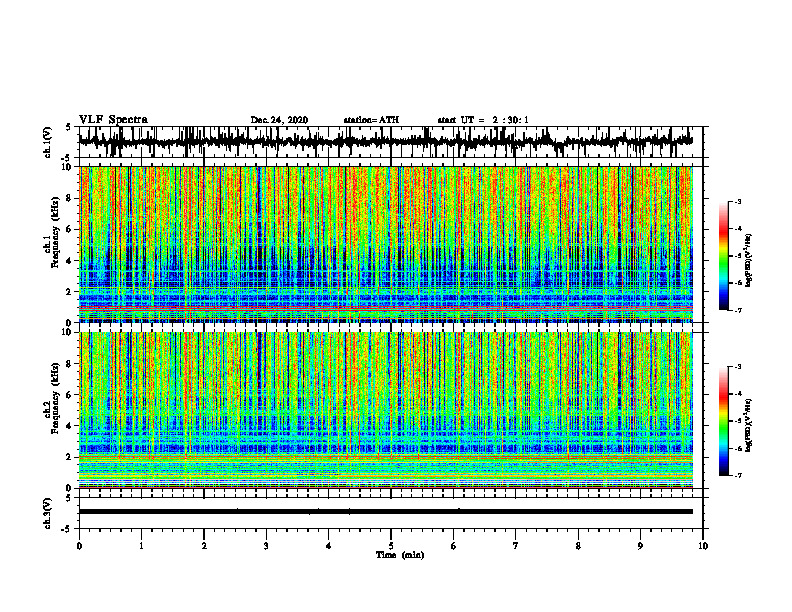The height and width of the screenshot is (612, 792).
Task: Click time axis tick label "8"
Action: tap(578, 546)
